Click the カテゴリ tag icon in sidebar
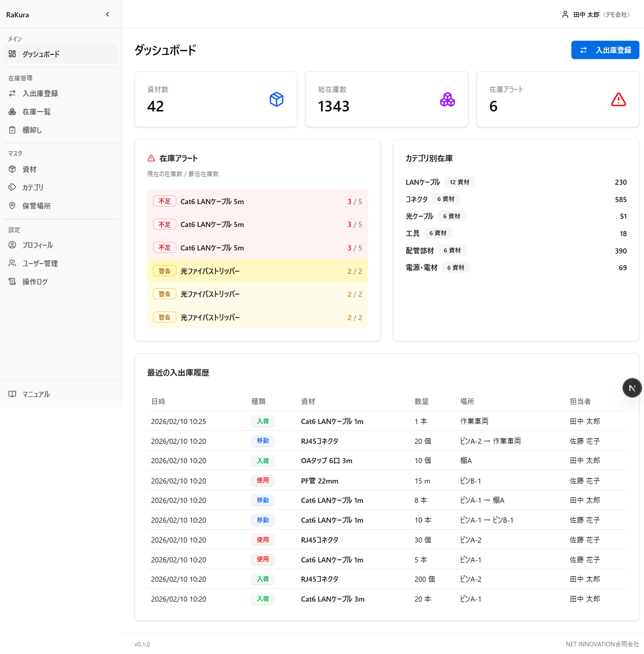 pyautogui.click(x=12, y=187)
